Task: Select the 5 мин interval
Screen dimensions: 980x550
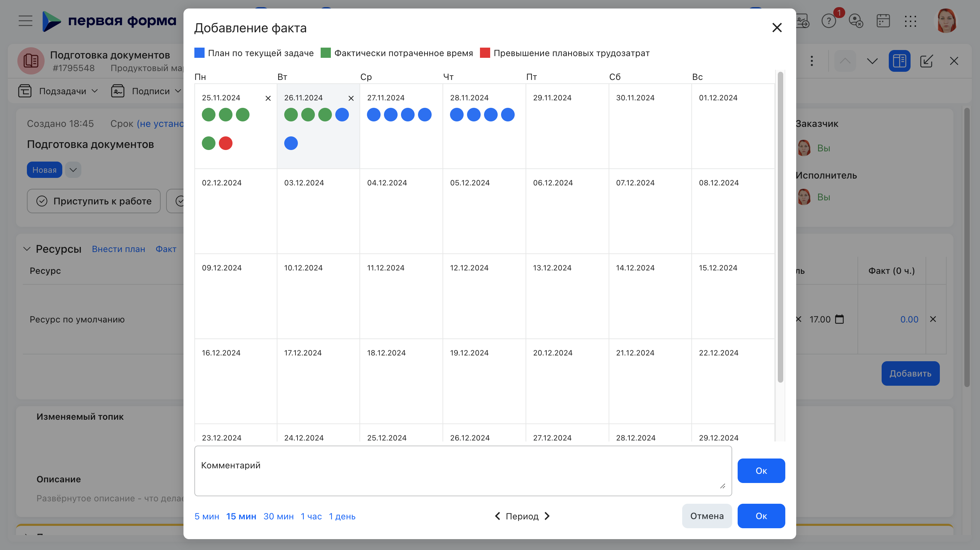Action: 207,516
